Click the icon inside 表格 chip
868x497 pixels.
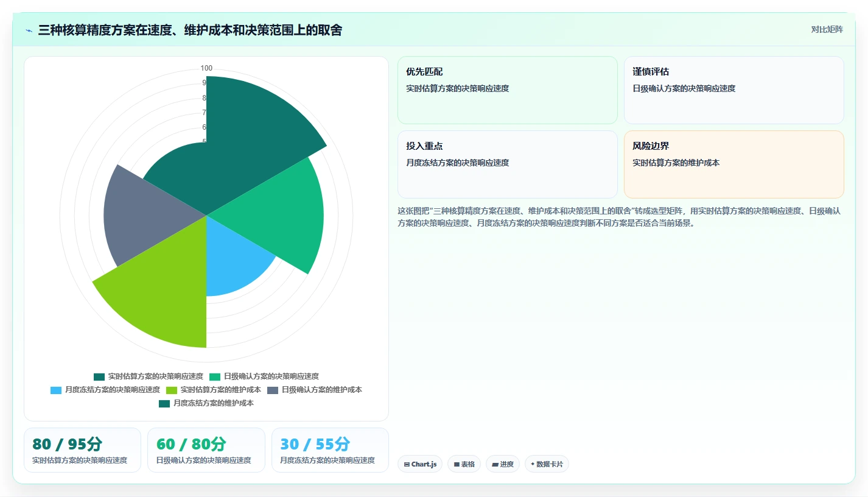click(457, 465)
